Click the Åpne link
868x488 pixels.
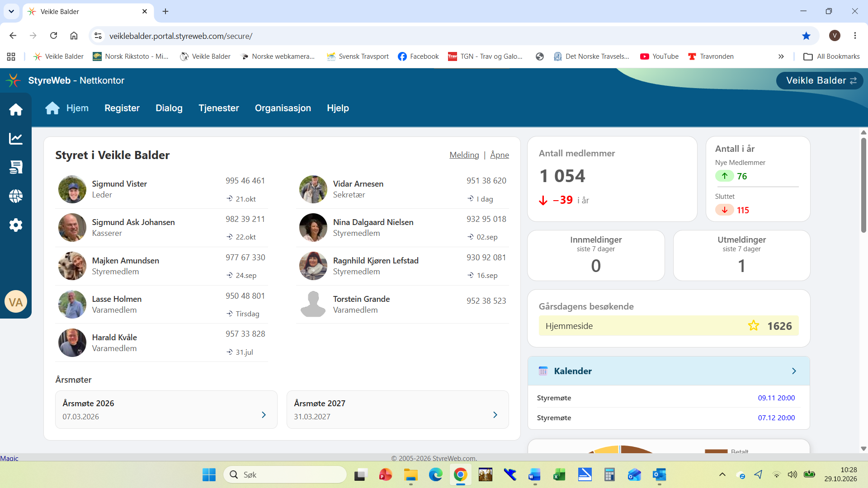pyautogui.click(x=500, y=155)
